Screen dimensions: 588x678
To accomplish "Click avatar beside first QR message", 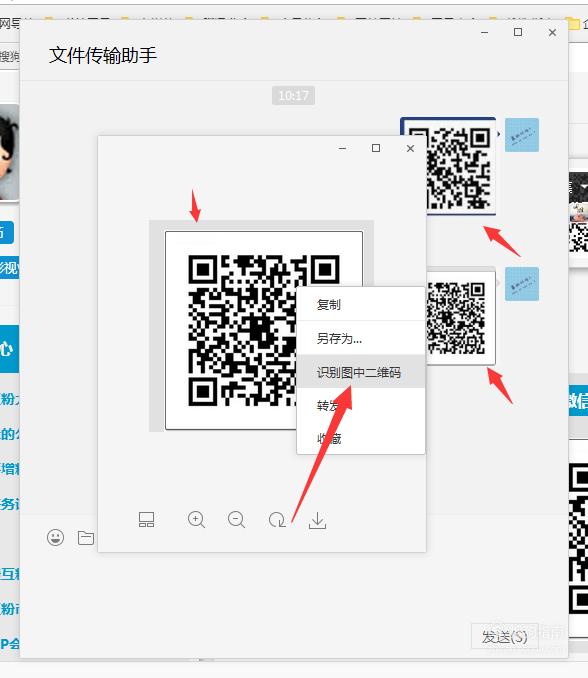I will click(x=522, y=135).
